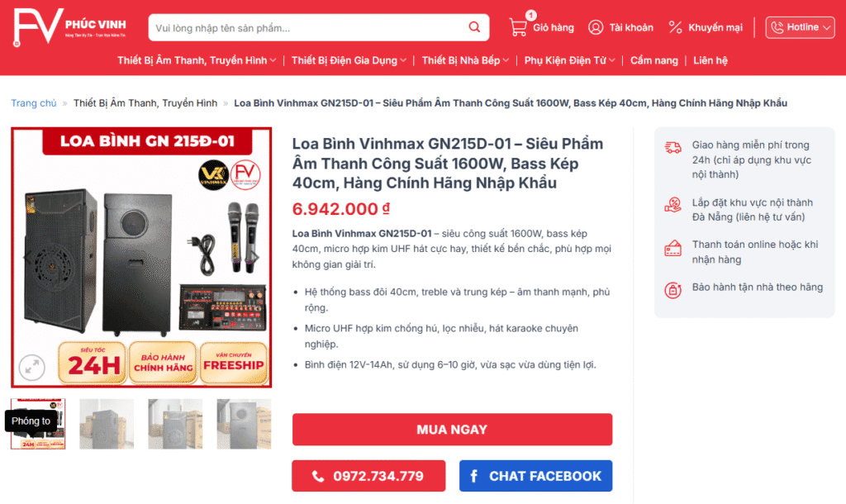Expand Thiết Bị Âm Thanh, Truyền Hình menu
Screen dimensions: 846x504
[197, 60]
